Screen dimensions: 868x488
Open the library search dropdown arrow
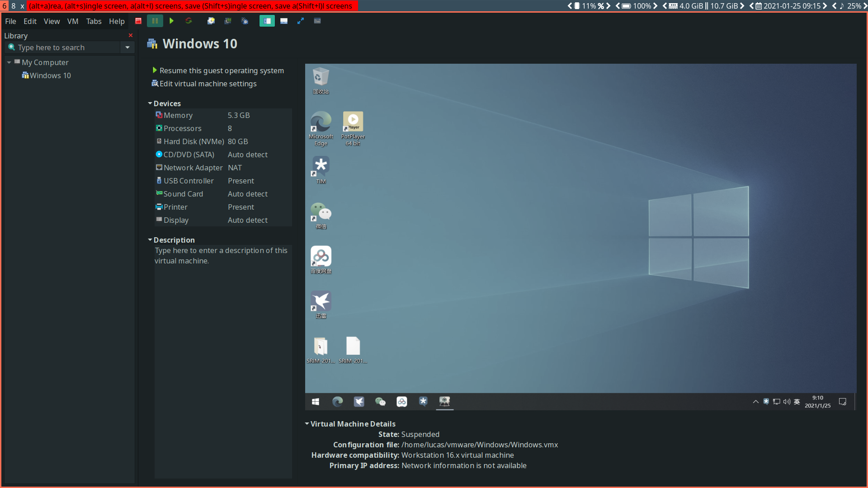point(127,47)
